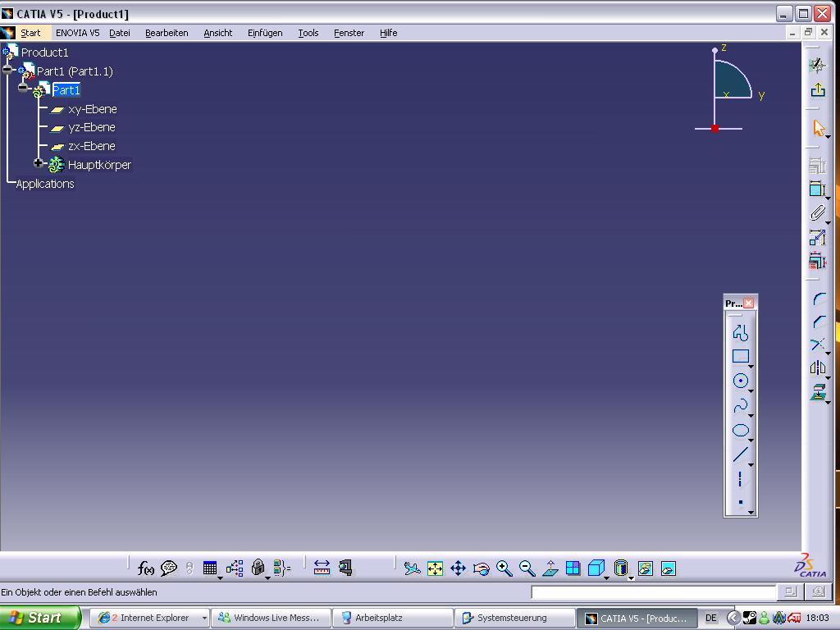This screenshot has width=840, height=630.
Task: Click the Normal View icon
Action: [550, 568]
